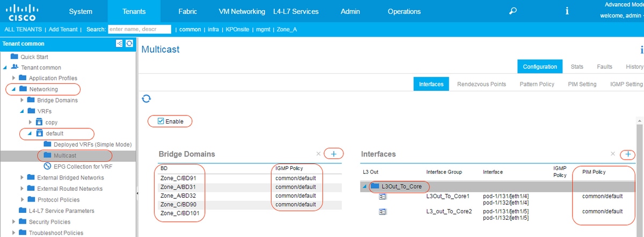Click the Cisco logo
644x237 pixels.
click(22, 12)
